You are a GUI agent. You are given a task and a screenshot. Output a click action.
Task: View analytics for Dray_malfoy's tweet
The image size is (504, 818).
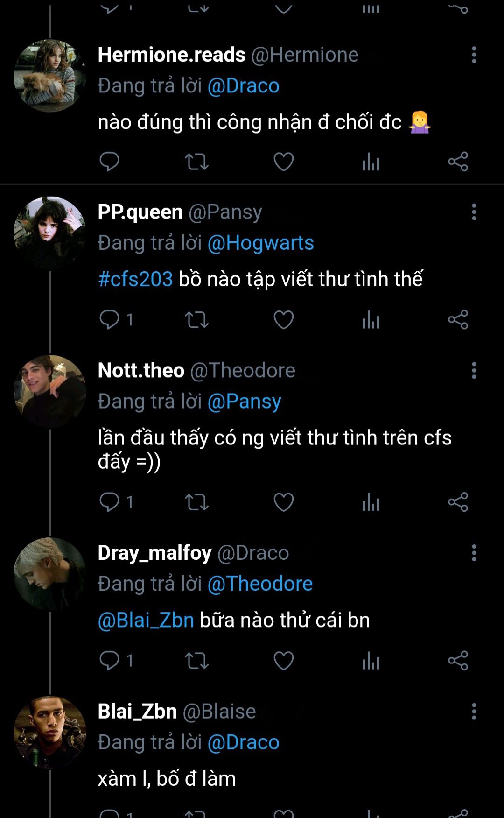[x=371, y=660]
